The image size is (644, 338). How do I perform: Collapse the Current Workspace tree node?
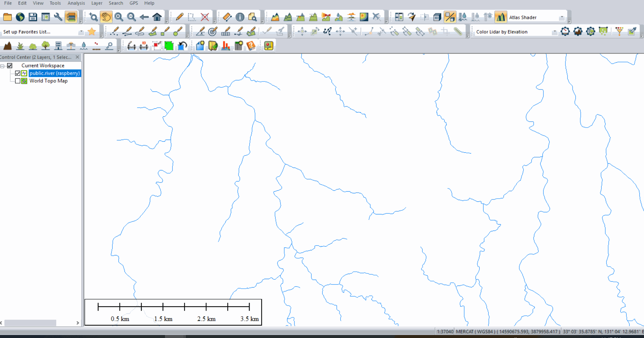(x=2, y=66)
